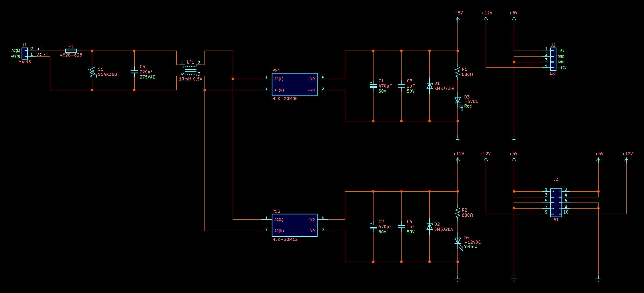Click the S1 varistor symbol

tap(92, 72)
